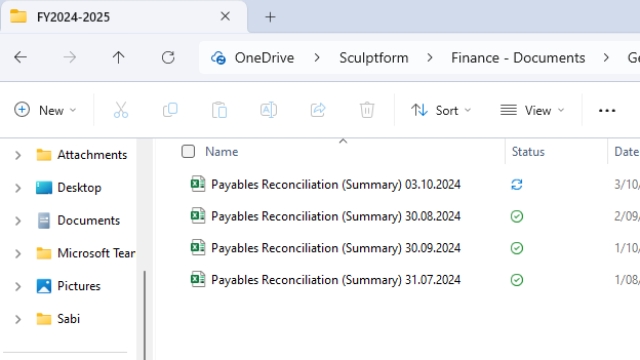Screen dimensions: 640x360
Task: Sort by the Status column header
Action: (528, 151)
